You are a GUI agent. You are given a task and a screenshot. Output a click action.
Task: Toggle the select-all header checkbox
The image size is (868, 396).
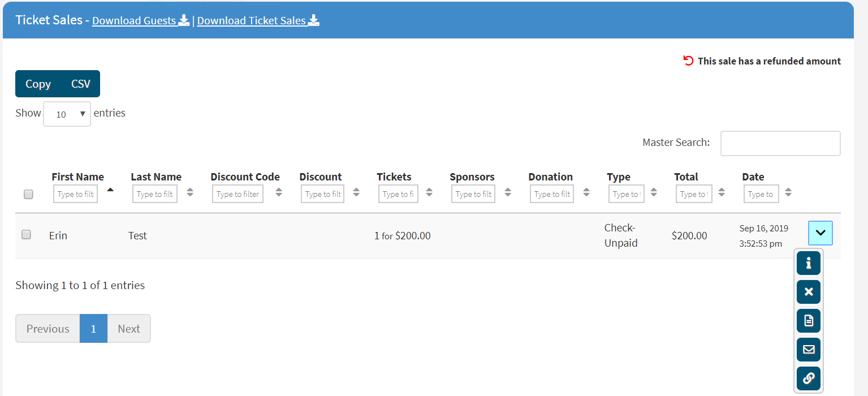tap(28, 195)
